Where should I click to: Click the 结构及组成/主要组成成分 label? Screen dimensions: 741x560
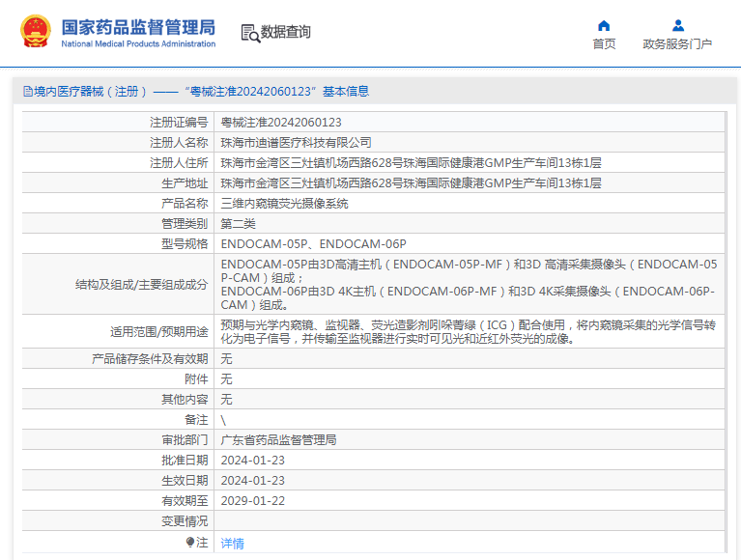[141, 284]
